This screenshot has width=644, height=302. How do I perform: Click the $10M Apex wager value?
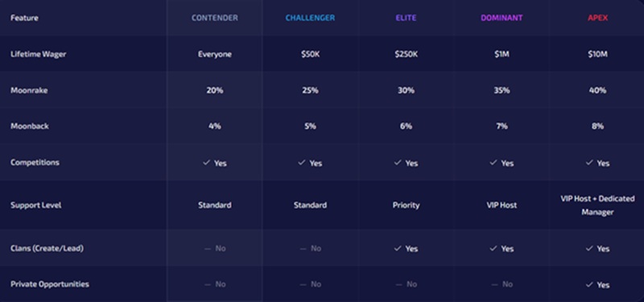[597, 54]
